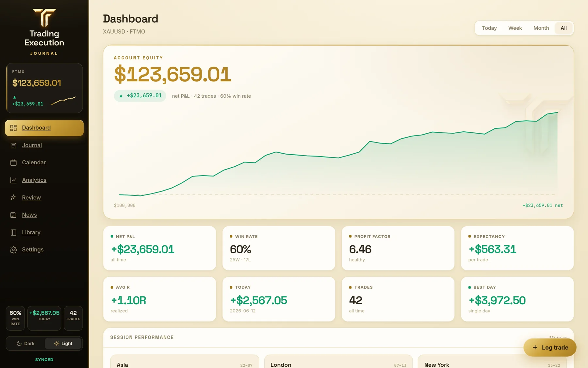This screenshot has height=368, width=588.
Task: Open the Settings page
Action: coord(44,250)
